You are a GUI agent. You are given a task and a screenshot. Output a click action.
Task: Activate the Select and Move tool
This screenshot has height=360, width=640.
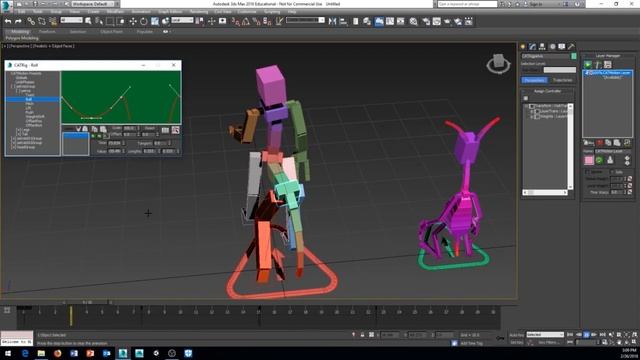coord(133,21)
